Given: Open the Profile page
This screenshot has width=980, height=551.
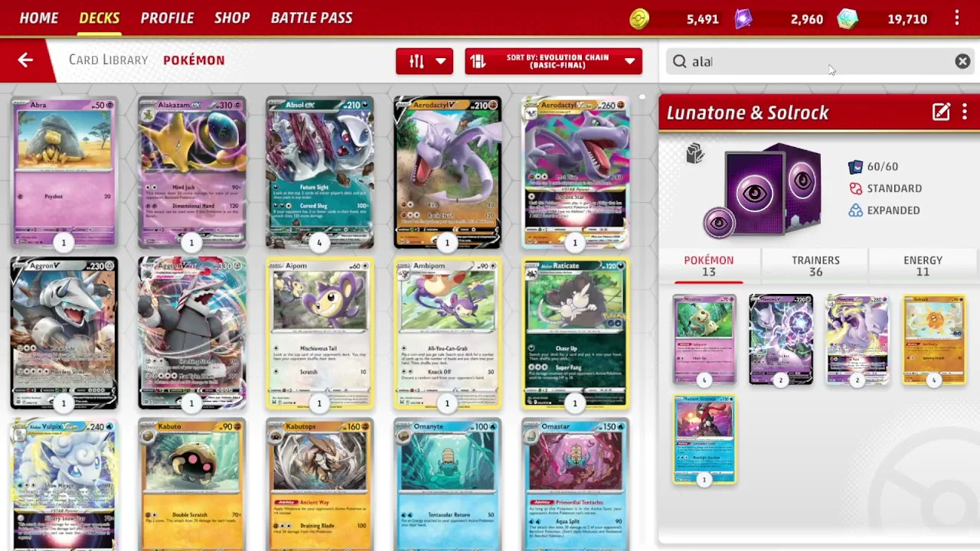Looking at the screenshot, I should (167, 18).
